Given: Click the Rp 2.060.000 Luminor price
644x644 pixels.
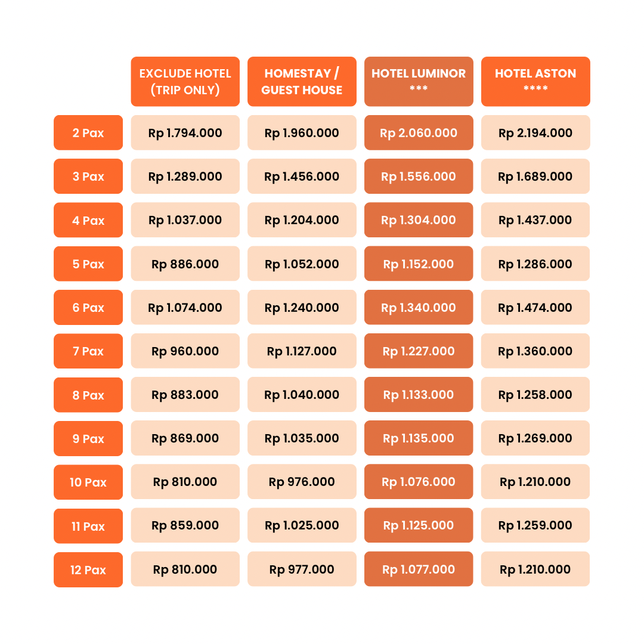Looking at the screenshot, I should coord(419,132).
